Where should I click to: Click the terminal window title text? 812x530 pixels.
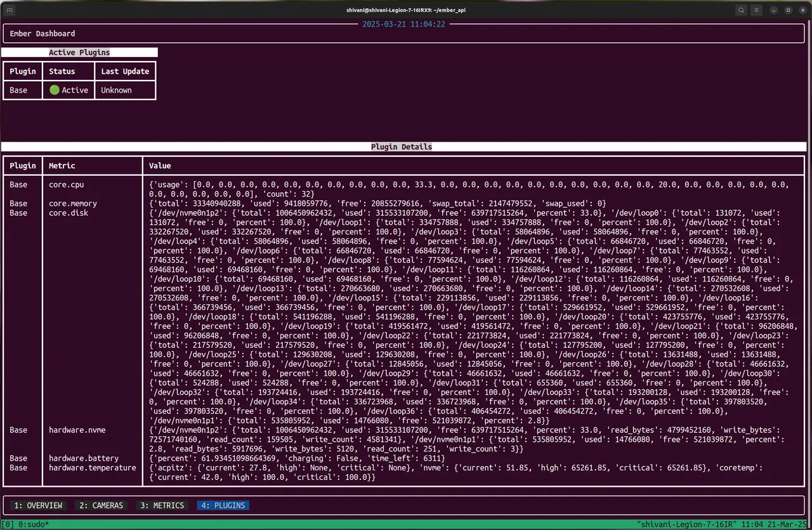[x=407, y=10]
